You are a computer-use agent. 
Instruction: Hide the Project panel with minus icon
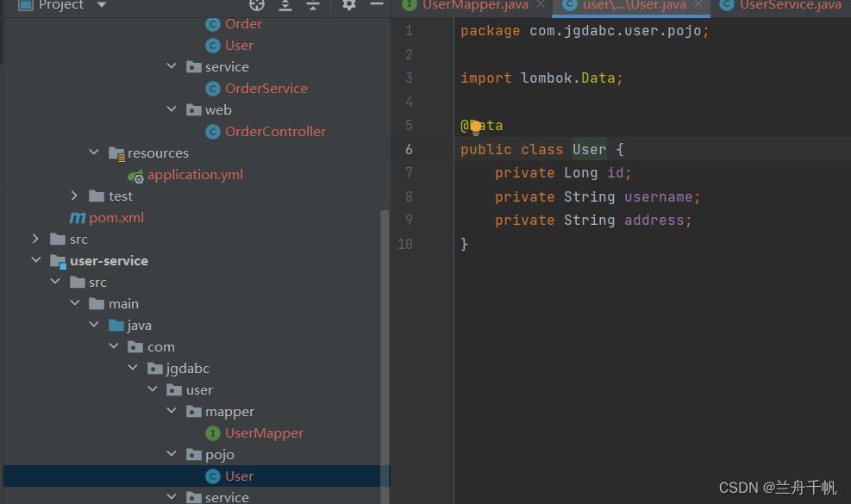377,4
